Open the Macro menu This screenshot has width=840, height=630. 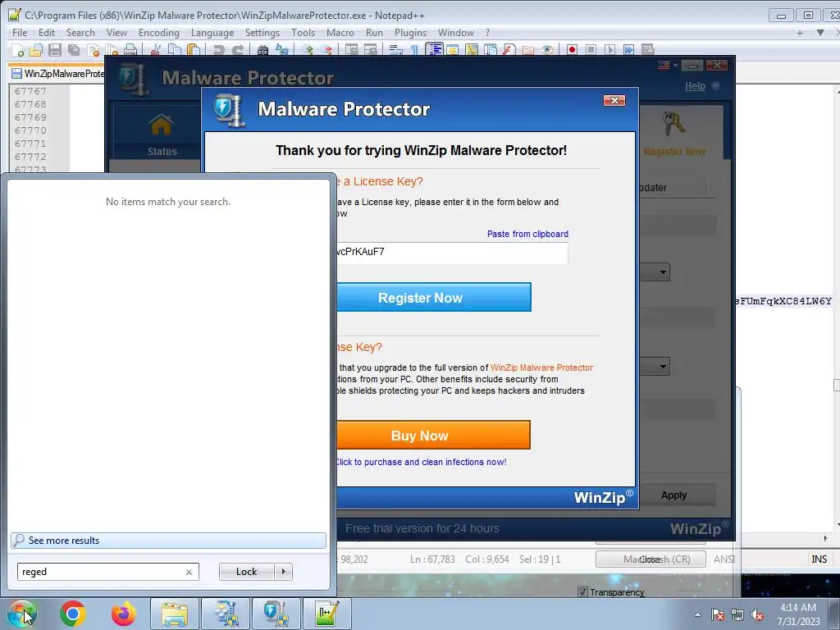[x=340, y=33]
